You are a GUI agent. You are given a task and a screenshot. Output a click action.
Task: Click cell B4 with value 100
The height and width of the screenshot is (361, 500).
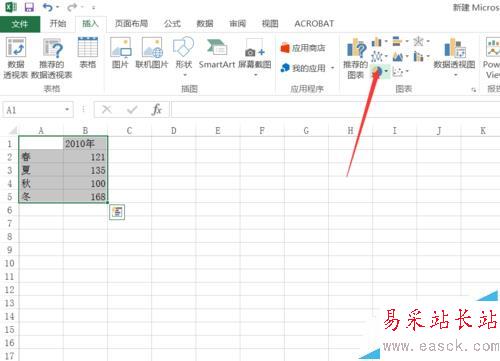[85, 183]
